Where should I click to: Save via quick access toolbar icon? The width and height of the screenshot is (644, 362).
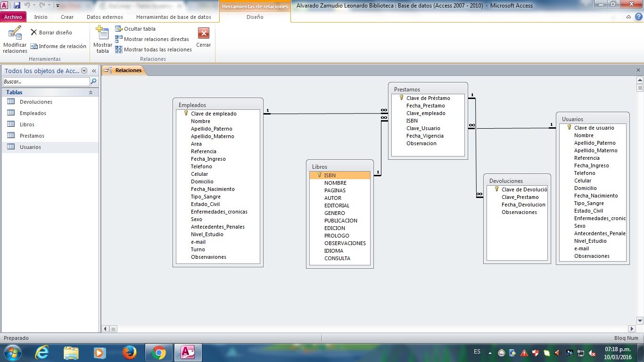point(17,5)
